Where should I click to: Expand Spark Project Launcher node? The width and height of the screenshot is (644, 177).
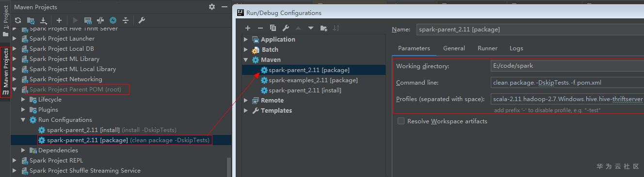15,39
